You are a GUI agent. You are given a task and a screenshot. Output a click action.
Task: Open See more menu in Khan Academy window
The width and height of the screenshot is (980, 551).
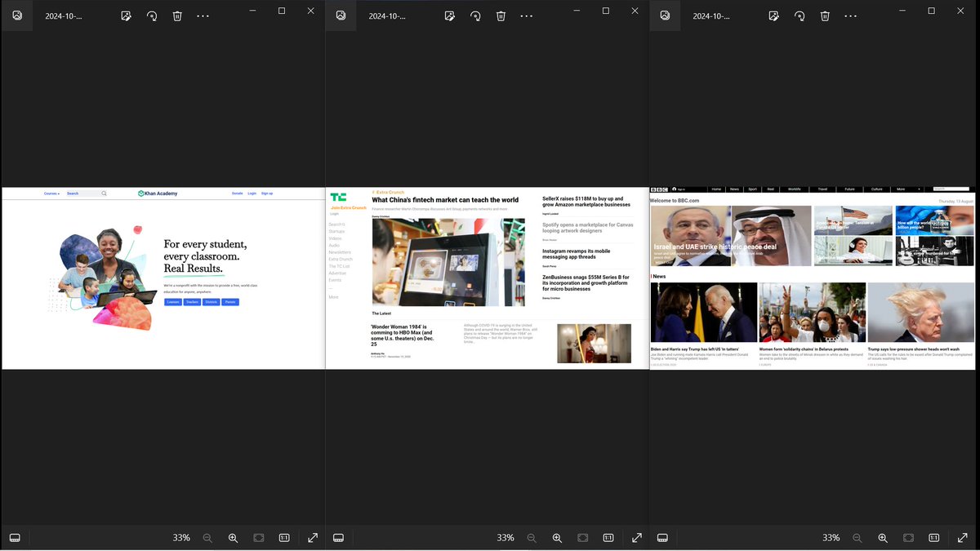tap(203, 16)
